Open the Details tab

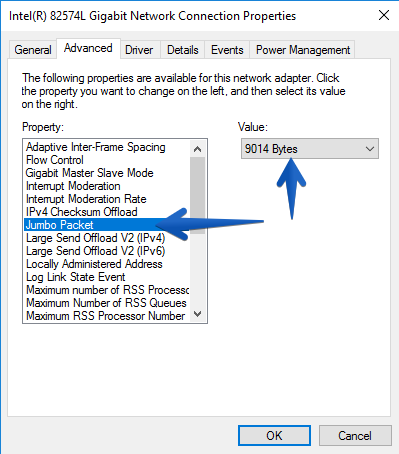pos(183,50)
